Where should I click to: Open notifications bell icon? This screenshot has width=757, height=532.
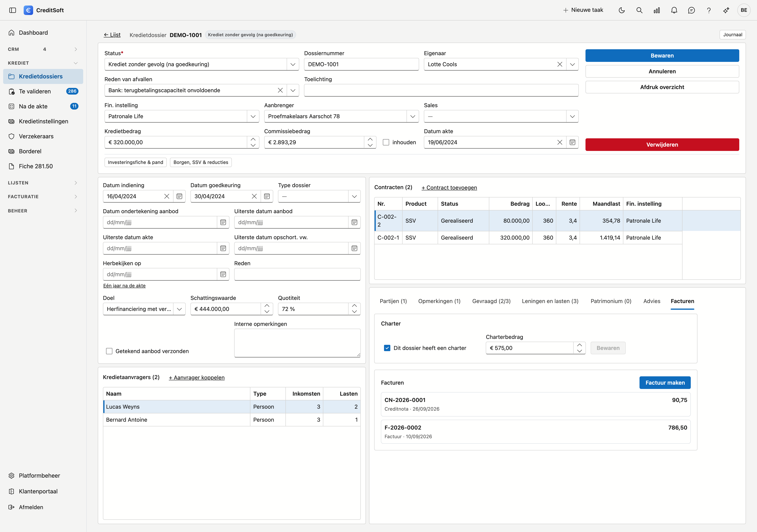coord(674,10)
